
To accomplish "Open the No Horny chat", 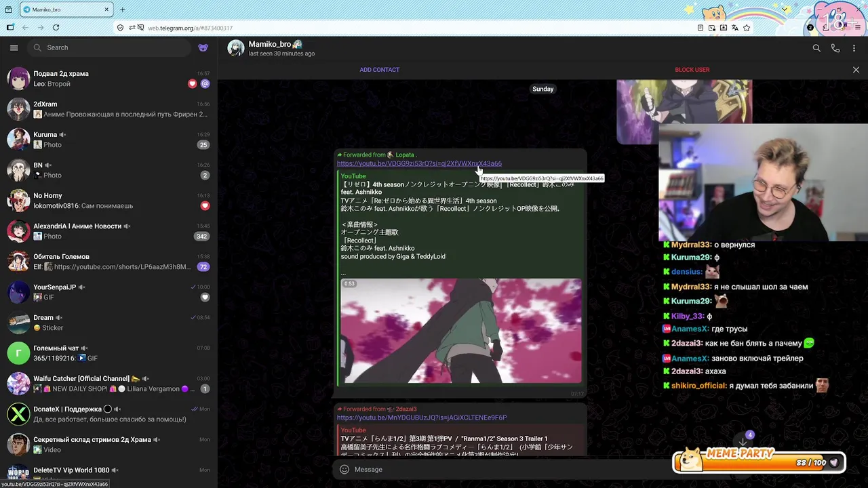I will tap(108, 201).
